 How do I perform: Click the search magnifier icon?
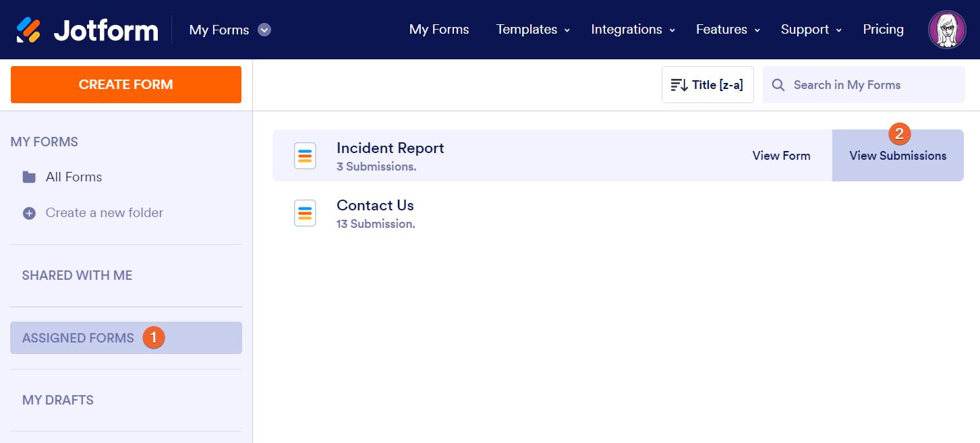click(x=778, y=85)
